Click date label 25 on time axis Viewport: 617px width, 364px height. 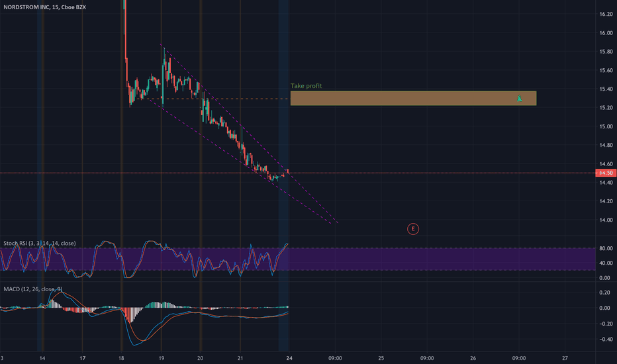tap(381, 358)
